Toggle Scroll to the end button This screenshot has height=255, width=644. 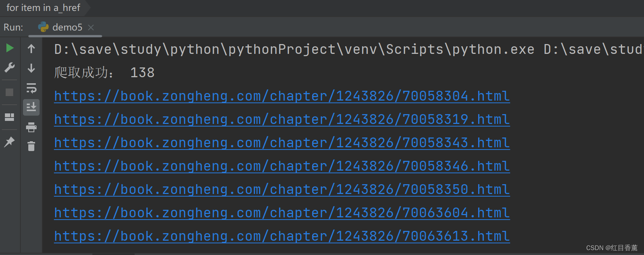click(31, 107)
